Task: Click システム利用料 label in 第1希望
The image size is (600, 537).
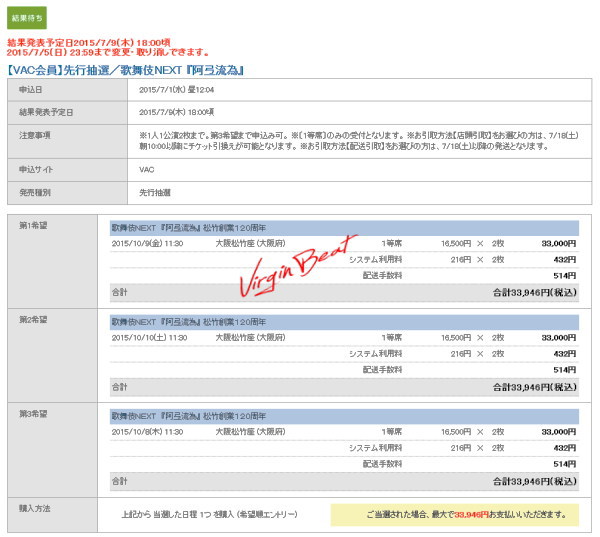Action: pos(375,260)
